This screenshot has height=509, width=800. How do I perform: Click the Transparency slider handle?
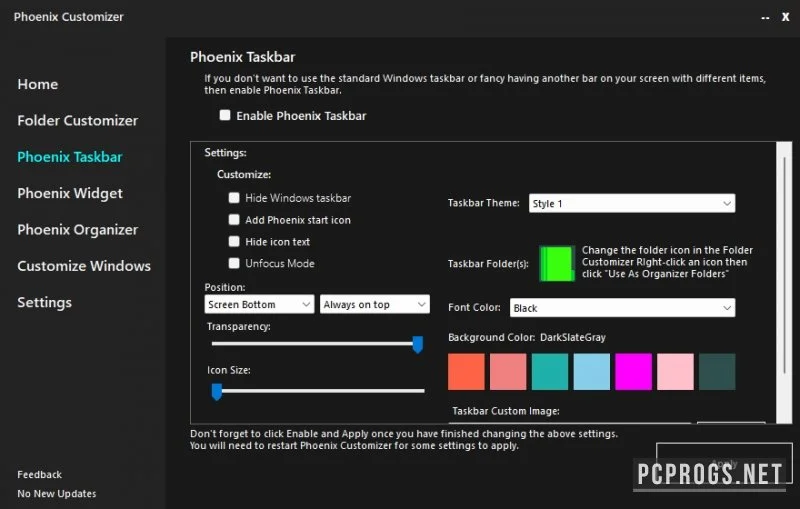(417, 344)
